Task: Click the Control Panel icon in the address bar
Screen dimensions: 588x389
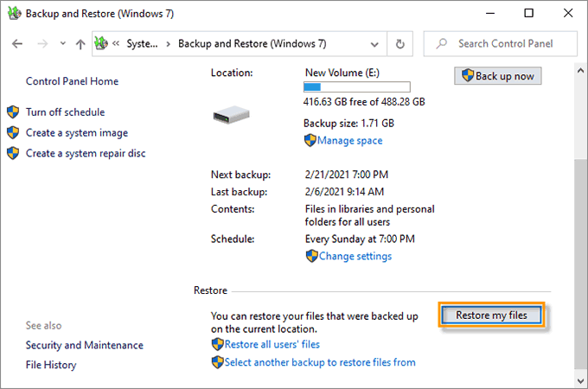Action: [x=101, y=43]
